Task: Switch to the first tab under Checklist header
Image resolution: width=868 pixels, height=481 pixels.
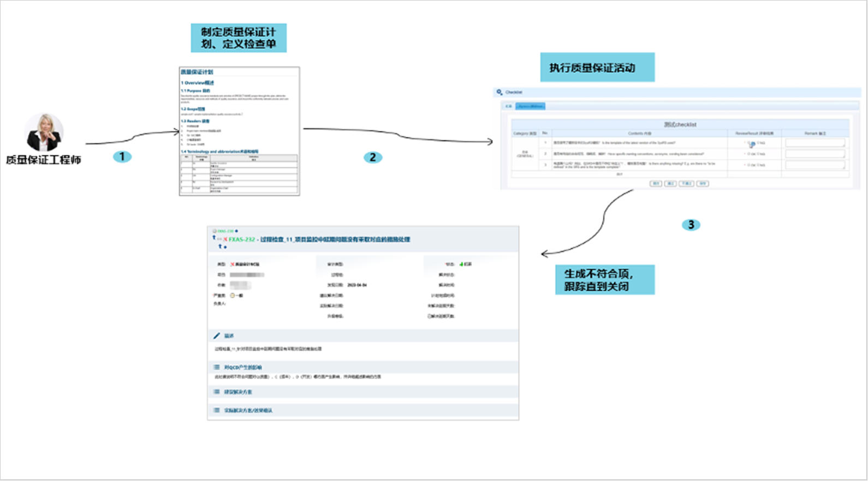Action: pyautogui.click(x=508, y=106)
